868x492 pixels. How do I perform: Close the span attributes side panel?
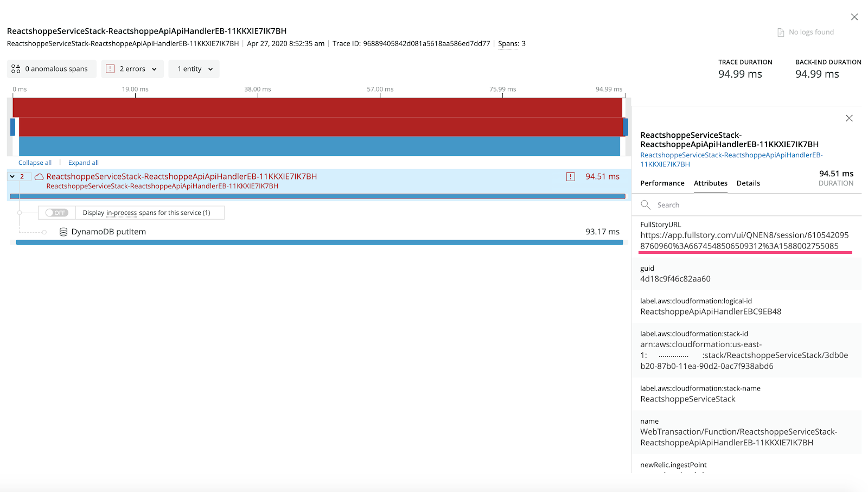(849, 118)
